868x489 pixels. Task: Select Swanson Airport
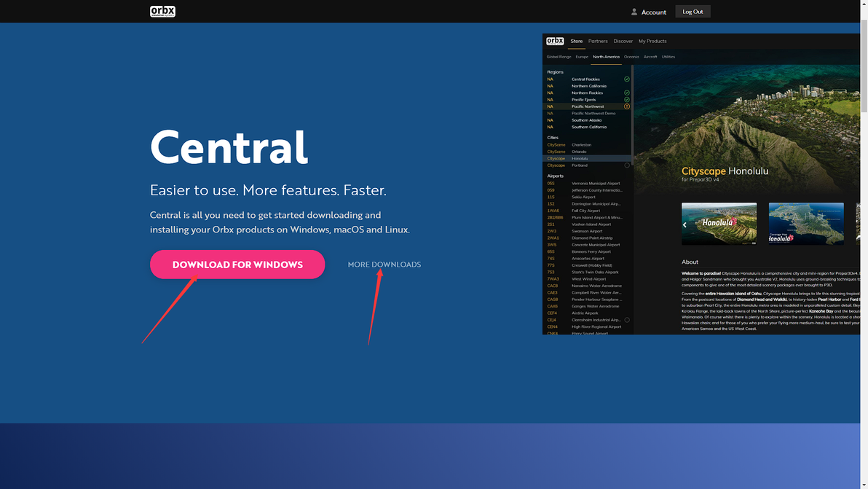(x=587, y=231)
